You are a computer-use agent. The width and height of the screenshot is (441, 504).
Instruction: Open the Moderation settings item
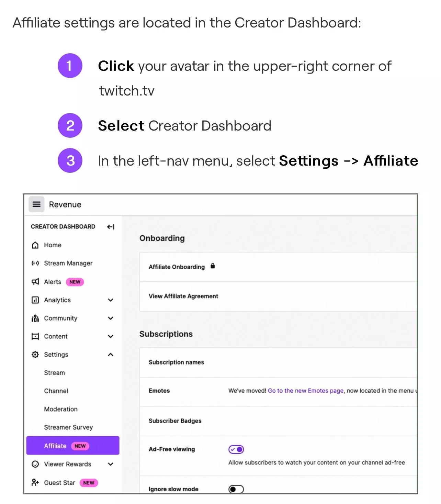(61, 409)
